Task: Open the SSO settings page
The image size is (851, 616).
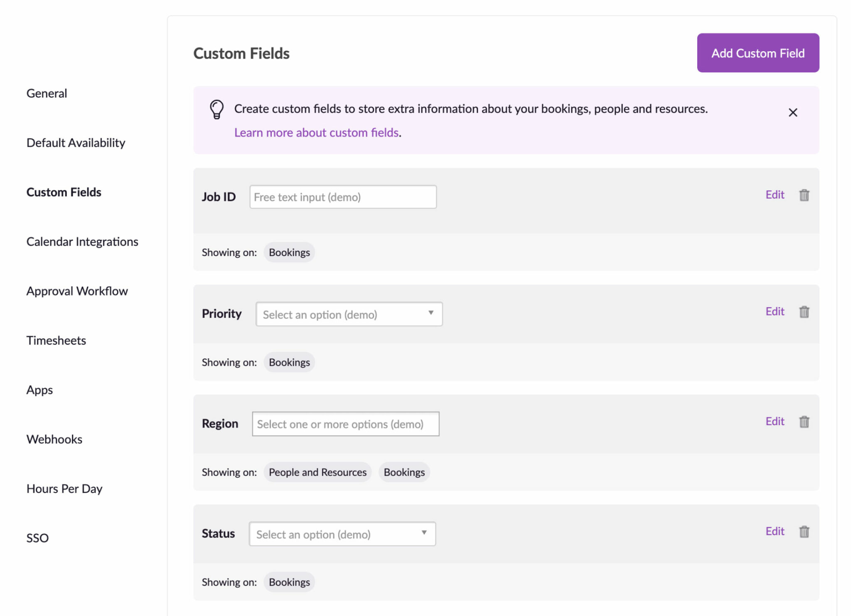Action: 37,538
